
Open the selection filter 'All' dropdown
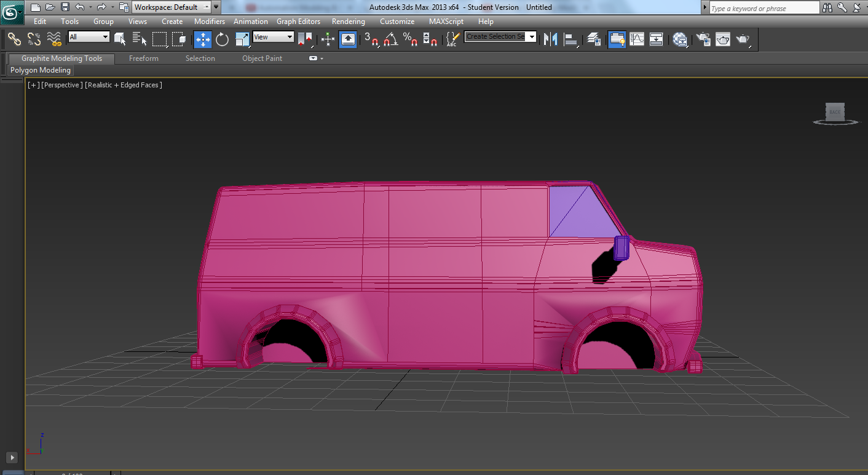pyautogui.click(x=89, y=37)
